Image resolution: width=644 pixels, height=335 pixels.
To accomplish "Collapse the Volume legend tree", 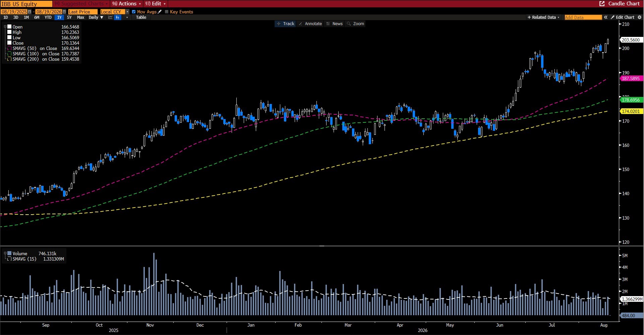I will click(x=5, y=253).
